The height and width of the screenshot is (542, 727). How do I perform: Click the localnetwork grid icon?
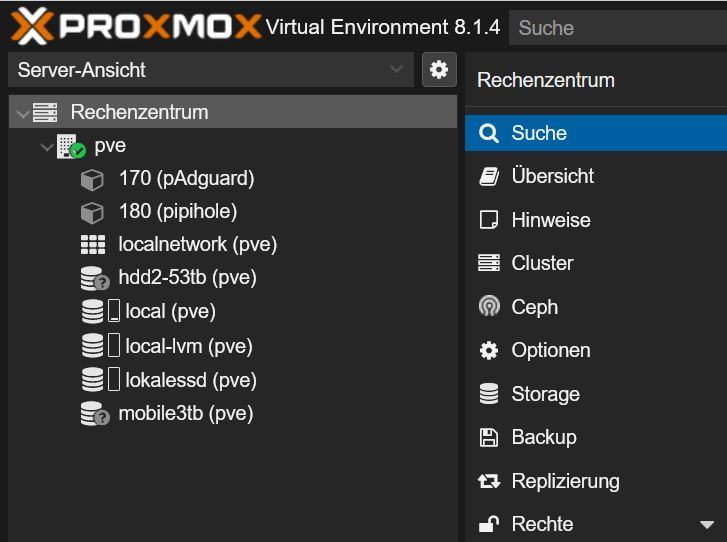point(93,244)
